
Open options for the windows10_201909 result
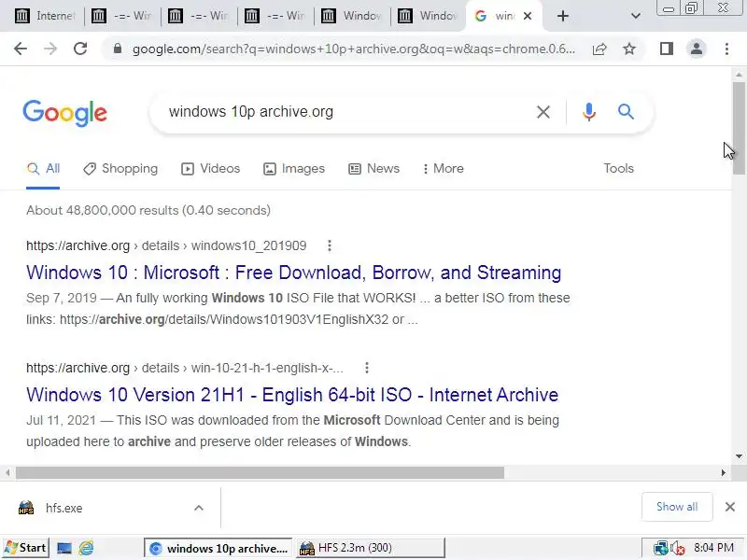[x=330, y=245]
